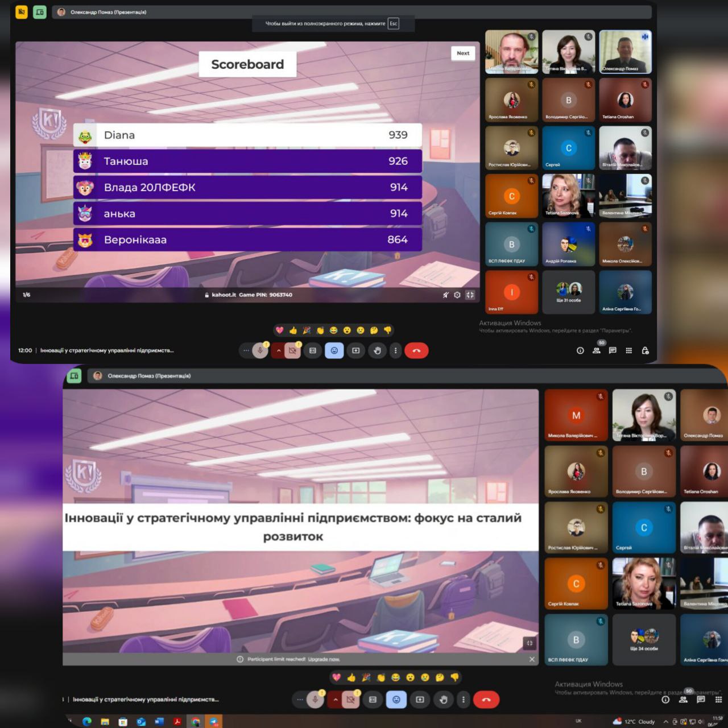Open Microsoft Edge from taskbar

(87, 721)
